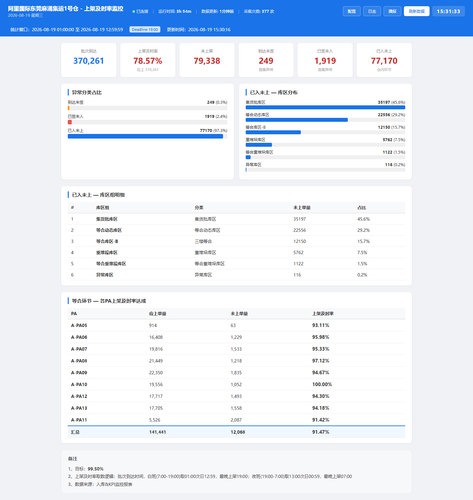Click the 15.7% cell in zone table
The image size is (473, 500).
(x=363, y=241)
